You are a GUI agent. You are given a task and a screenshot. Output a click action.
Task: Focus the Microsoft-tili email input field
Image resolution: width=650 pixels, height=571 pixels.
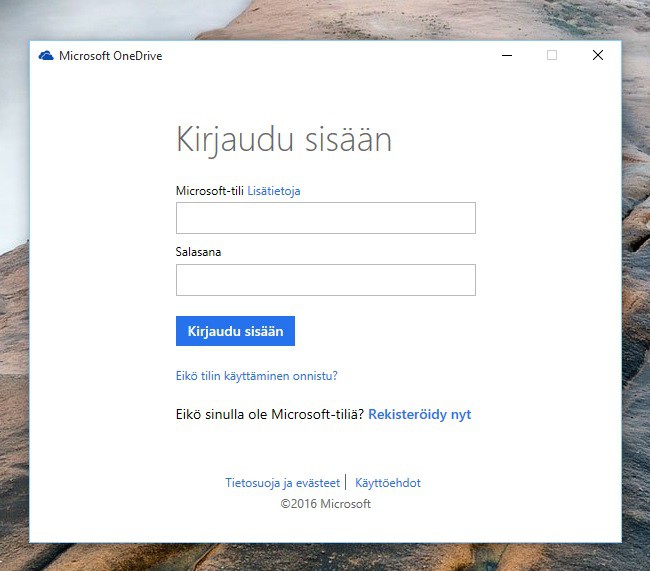pos(325,218)
